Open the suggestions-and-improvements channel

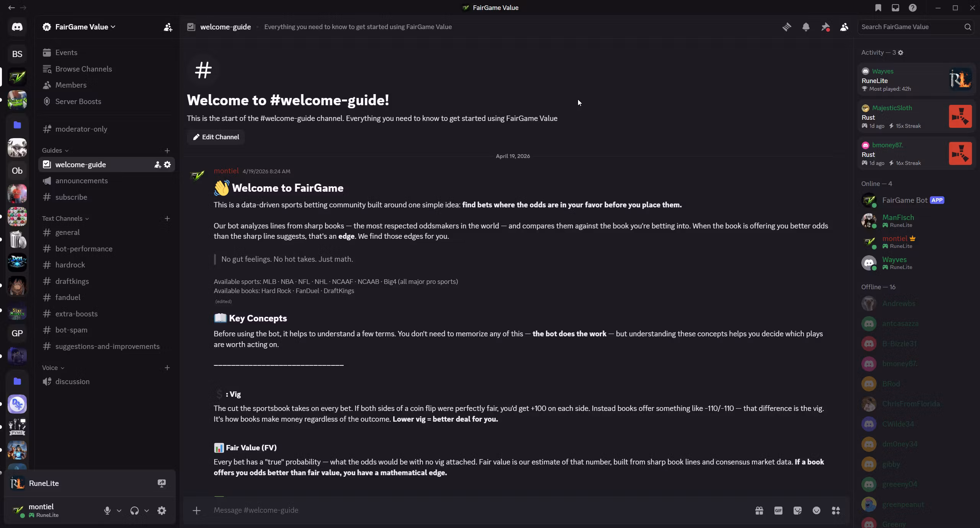point(106,346)
